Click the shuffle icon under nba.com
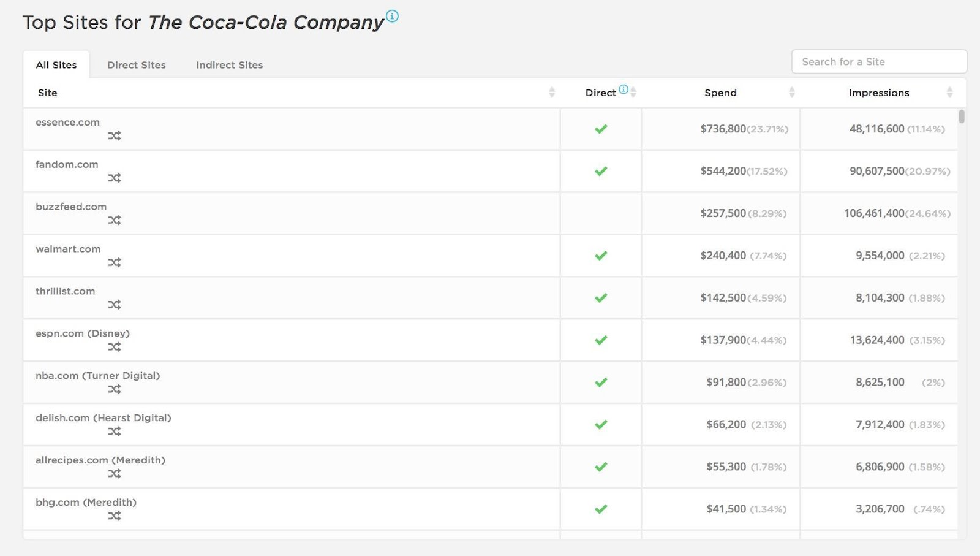The height and width of the screenshot is (556, 980). pos(115,390)
